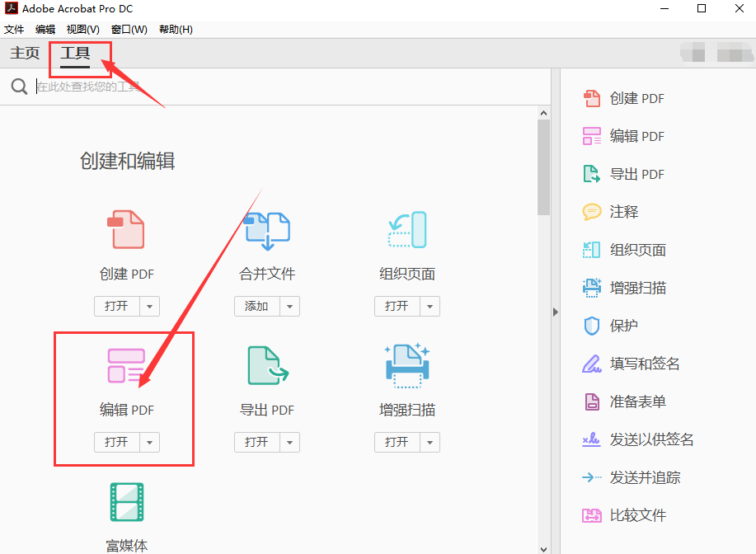Expand dropdown arrow beside 组织页面 打开 button
The height and width of the screenshot is (554, 756).
tap(430, 306)
